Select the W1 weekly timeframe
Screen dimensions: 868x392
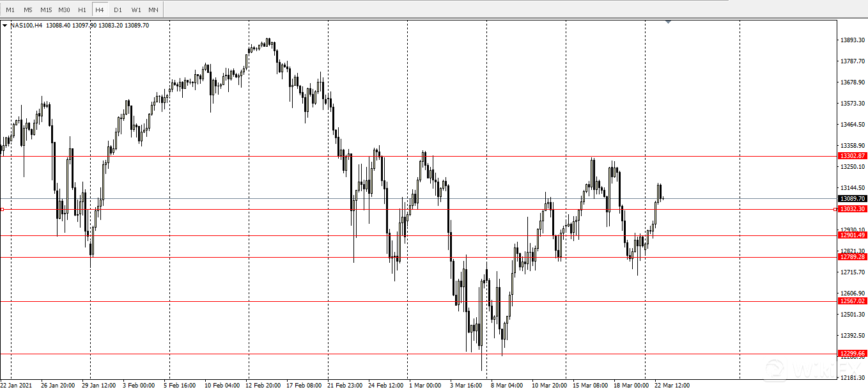136,10
